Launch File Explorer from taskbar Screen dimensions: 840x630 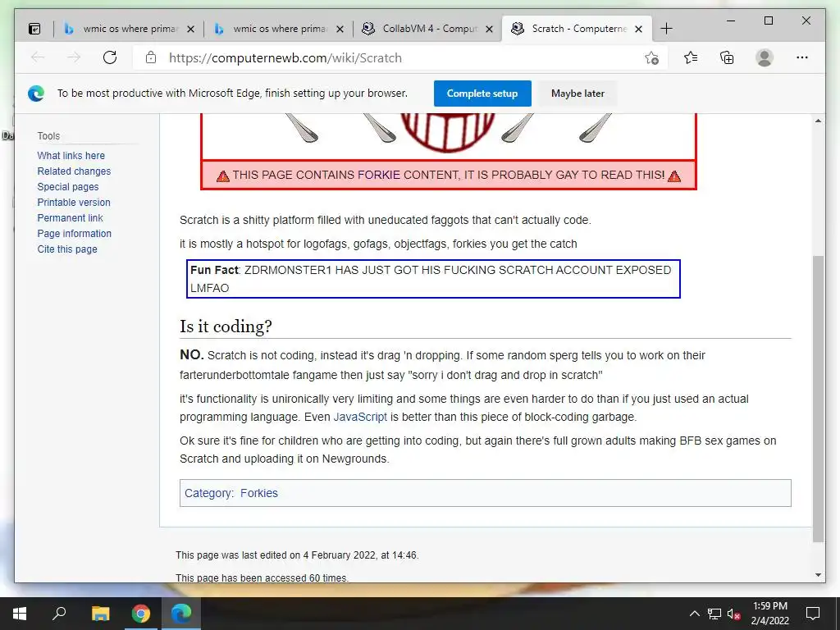tap(100, 614)
